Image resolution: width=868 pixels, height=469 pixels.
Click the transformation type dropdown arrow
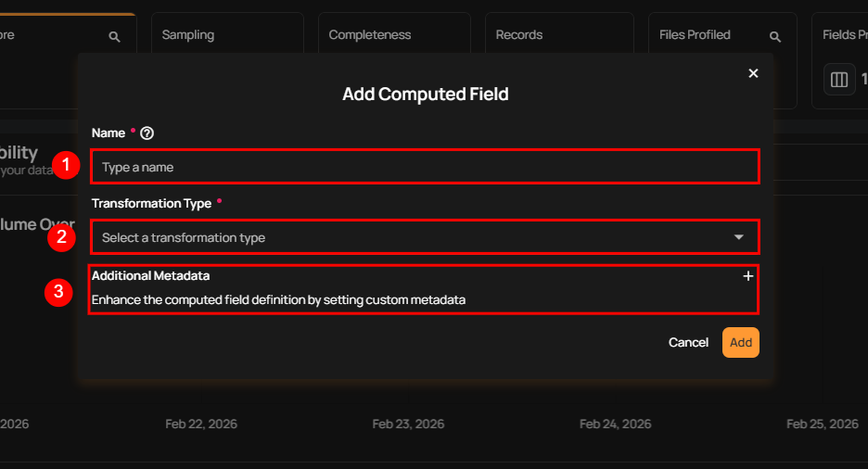pyautogui.click(x=738, y=237)
